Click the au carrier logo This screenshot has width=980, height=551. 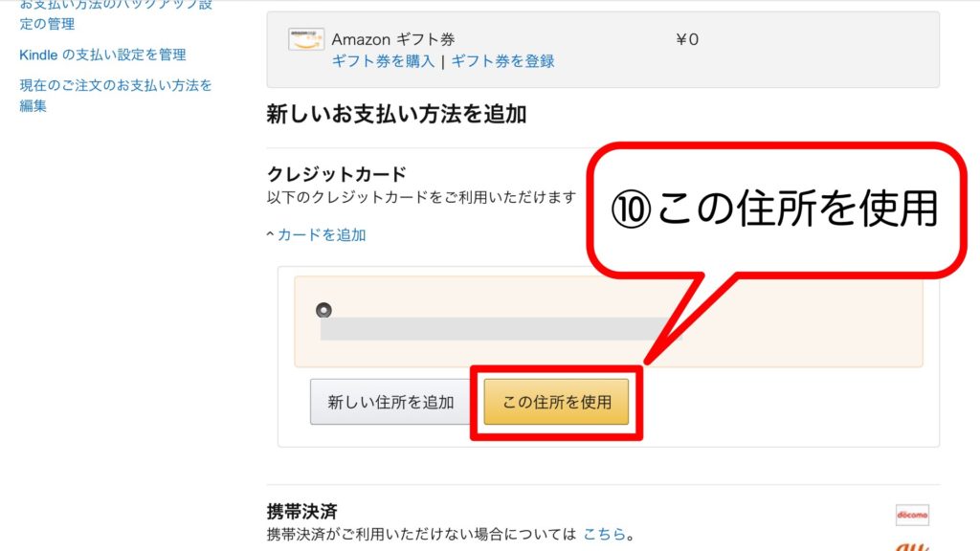[x=912, y=546]
